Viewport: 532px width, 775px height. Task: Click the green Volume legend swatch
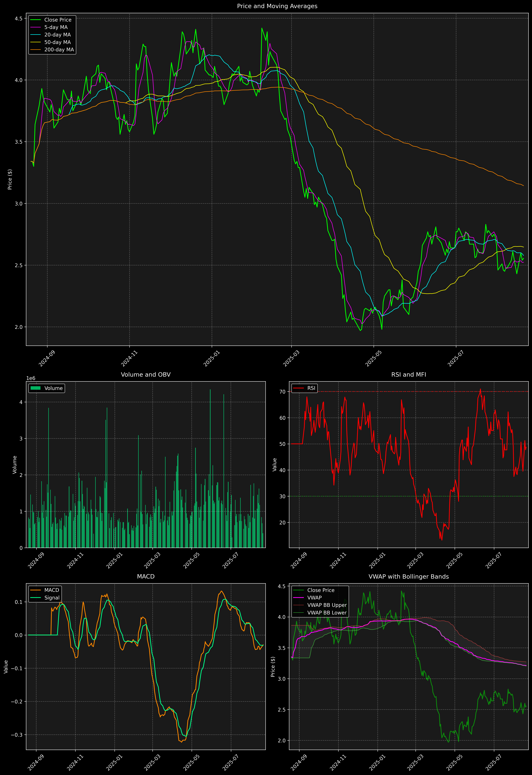35,388
